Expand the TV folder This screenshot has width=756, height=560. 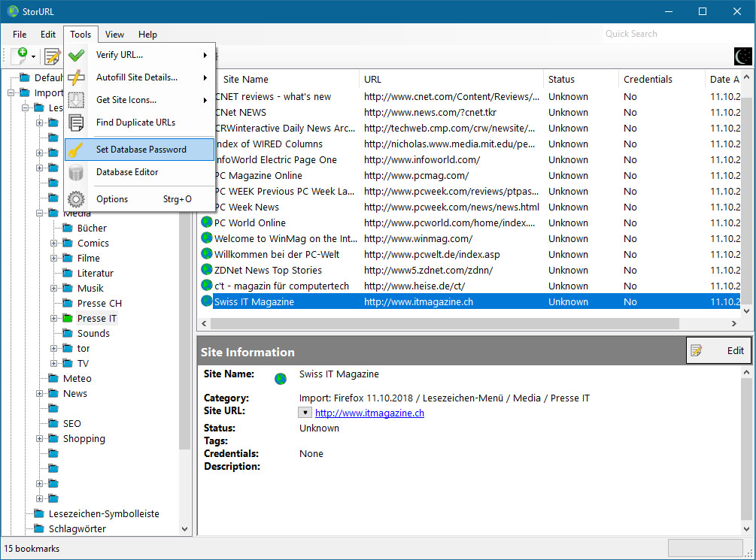[54, 363]
